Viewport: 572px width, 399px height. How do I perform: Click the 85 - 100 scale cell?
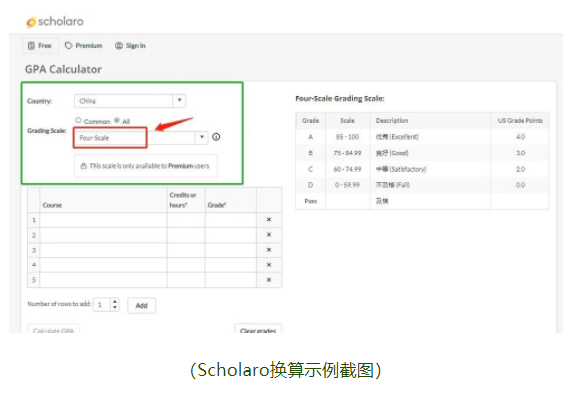click(x=347, y=137)
